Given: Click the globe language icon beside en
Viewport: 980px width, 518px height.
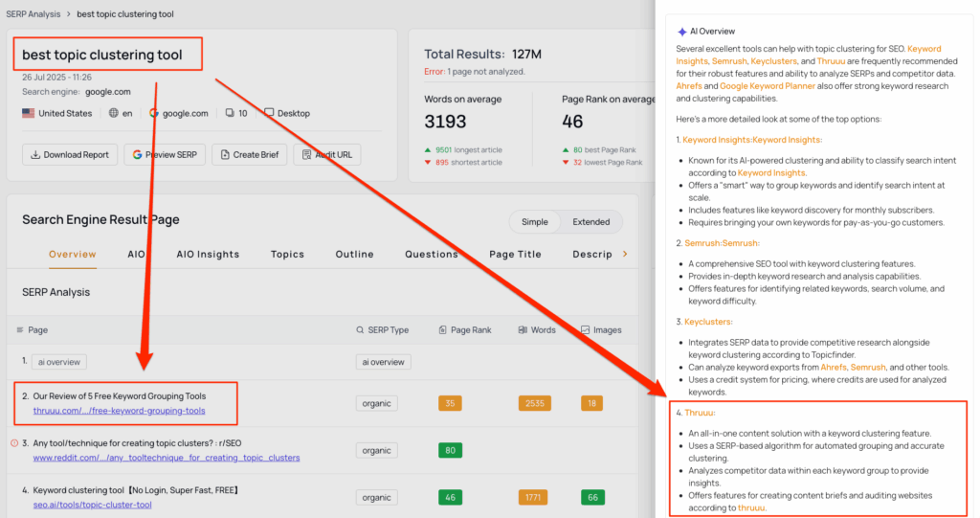Looking at the screenshot, I should coord(113,113).
